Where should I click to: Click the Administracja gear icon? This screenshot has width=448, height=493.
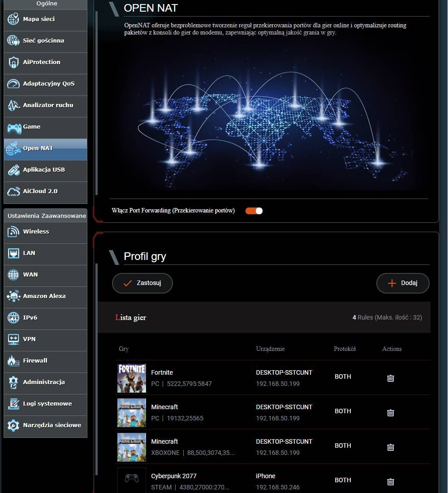(x=13, y=382)
